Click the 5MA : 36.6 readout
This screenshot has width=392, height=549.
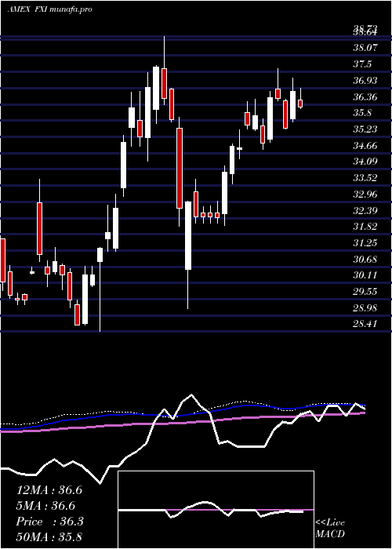point(46,506)
